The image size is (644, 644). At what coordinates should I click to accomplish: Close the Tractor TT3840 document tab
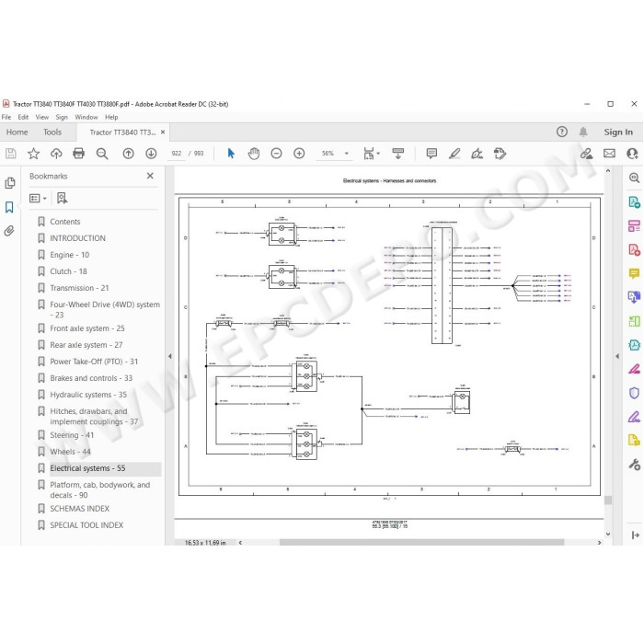click(163, 132)
